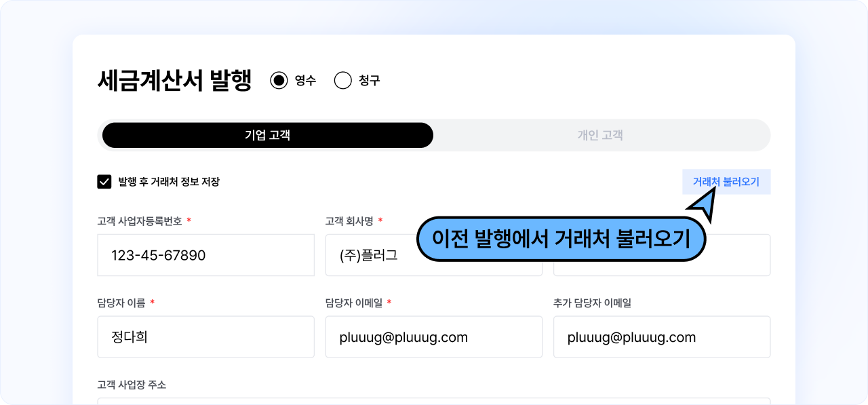Switch to the 개인 고객 tab

600,135
